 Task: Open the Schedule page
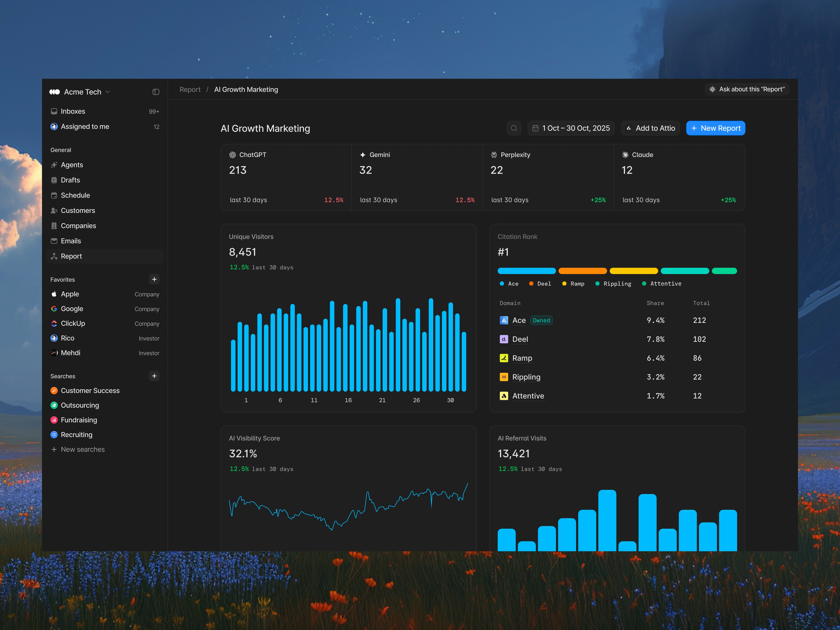tap(105, 195)
